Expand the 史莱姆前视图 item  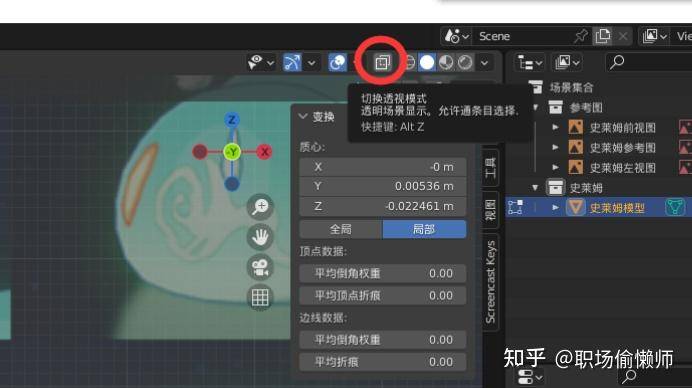coord(555,128)
